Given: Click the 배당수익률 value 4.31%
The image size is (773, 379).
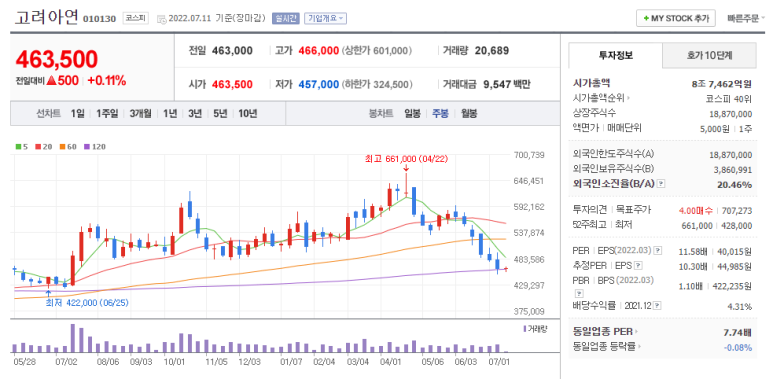Looking at the screenshot, I should coord(739,307).
